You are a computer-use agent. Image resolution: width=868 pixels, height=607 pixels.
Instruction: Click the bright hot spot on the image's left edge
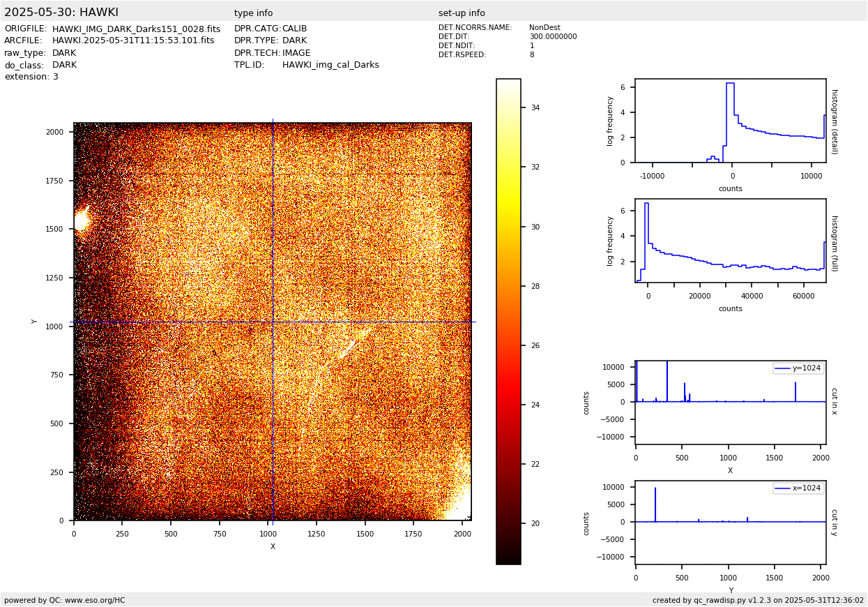[80, 220]
